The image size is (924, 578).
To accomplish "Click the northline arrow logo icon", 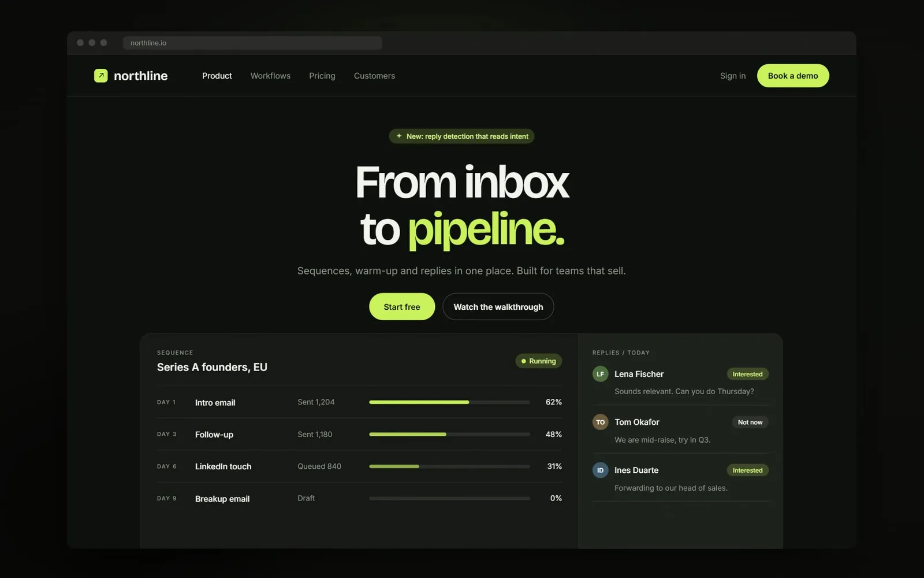I will [x=100, y=76].
